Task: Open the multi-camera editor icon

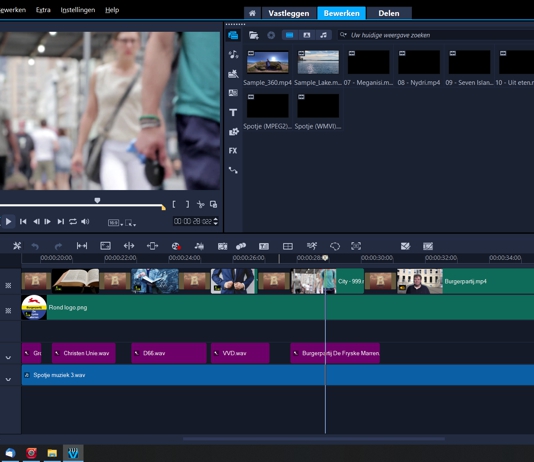Action: click(x=288, y=246)
